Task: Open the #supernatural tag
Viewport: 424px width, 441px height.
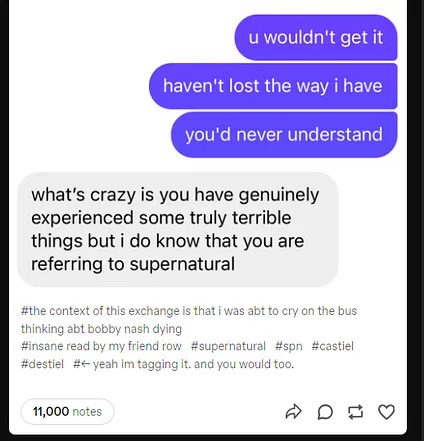Action: point(228,346)
